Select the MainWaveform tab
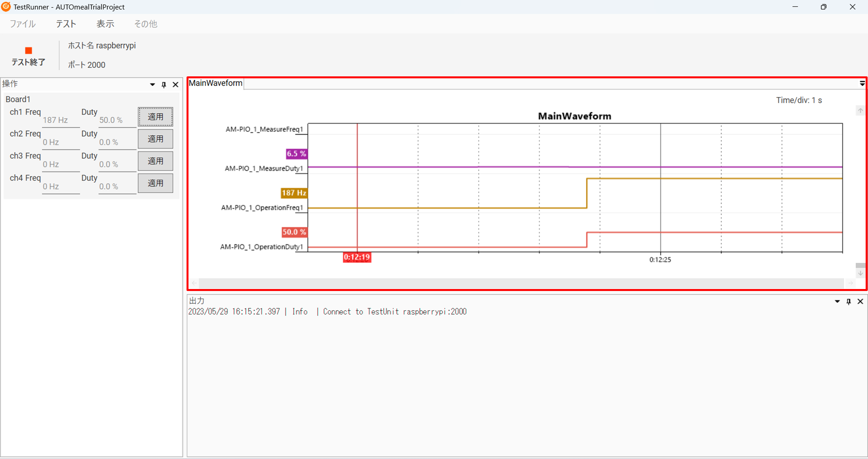868x459 pixels. coord(216,83)
